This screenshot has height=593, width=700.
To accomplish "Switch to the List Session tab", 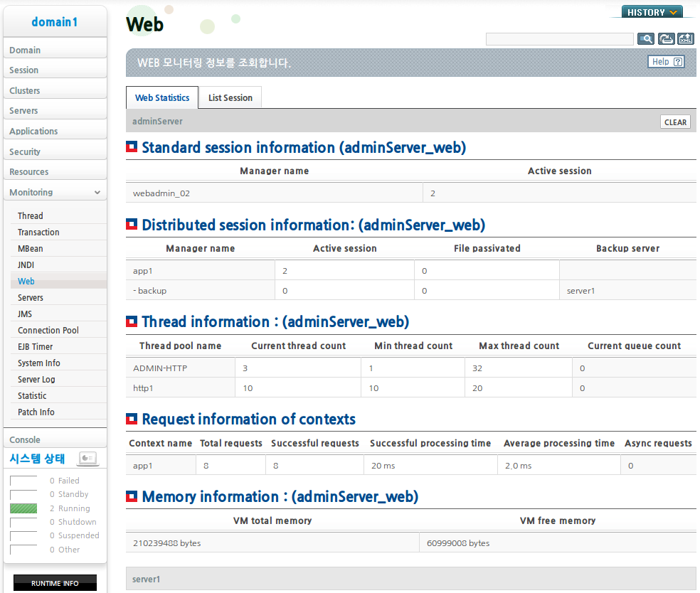I will [x=230, y=97].
